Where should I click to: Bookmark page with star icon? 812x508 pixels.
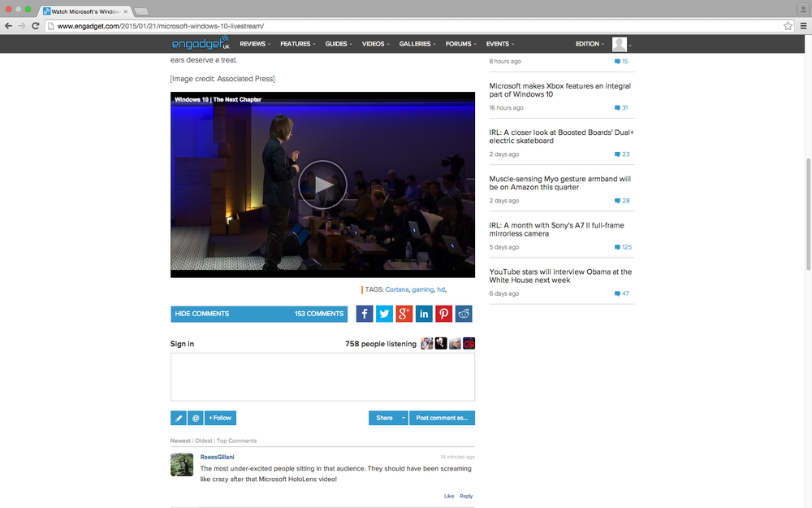pyautogui.click(x=788, y=26)
